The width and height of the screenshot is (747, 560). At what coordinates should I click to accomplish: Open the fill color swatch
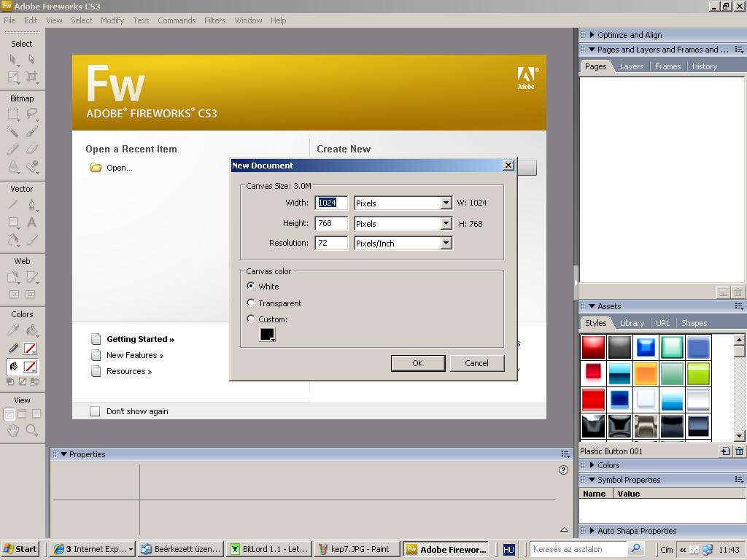30,367
